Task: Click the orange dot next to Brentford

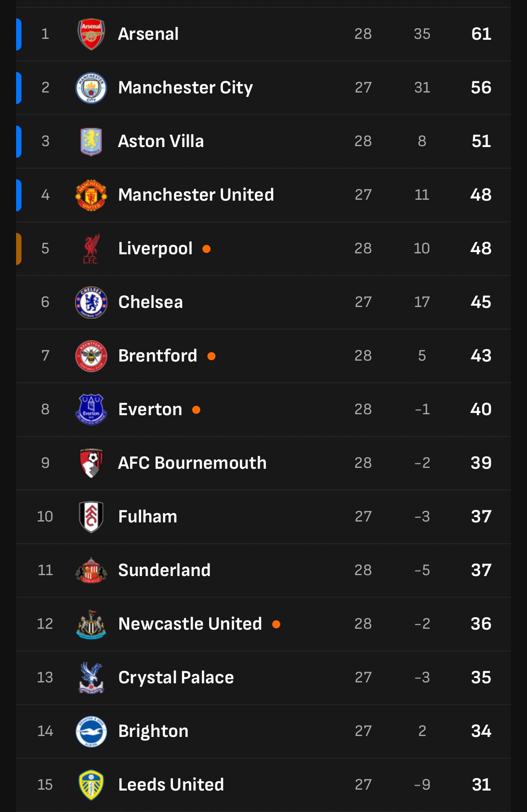Action: tap(211, 356)
